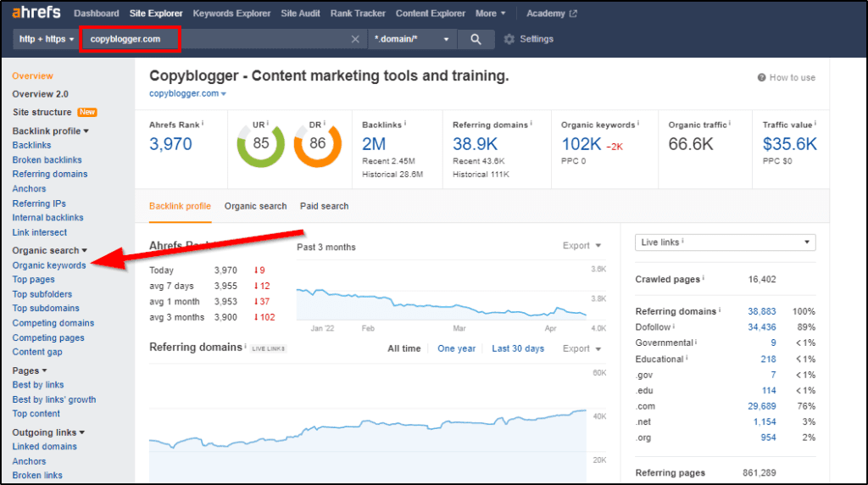This screenshot has width=868, height=485.
Task: Select One year range for Referring domains
Action: click(456, 348)
